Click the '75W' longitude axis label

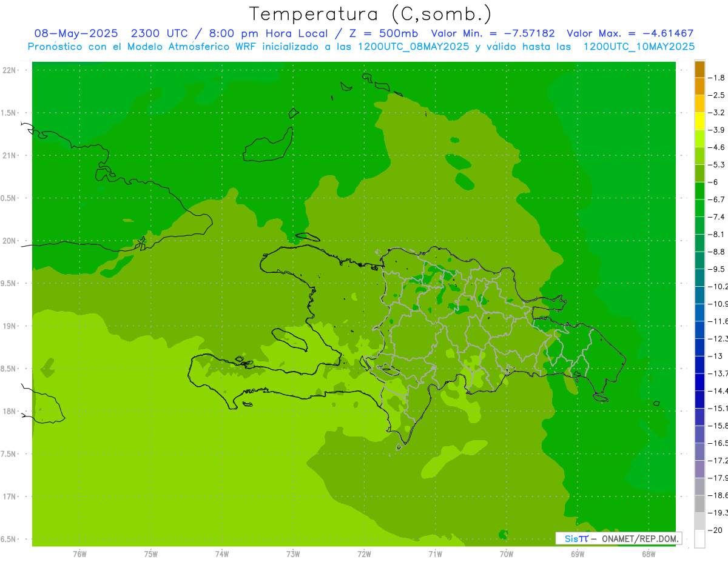[x=150, y=554]
